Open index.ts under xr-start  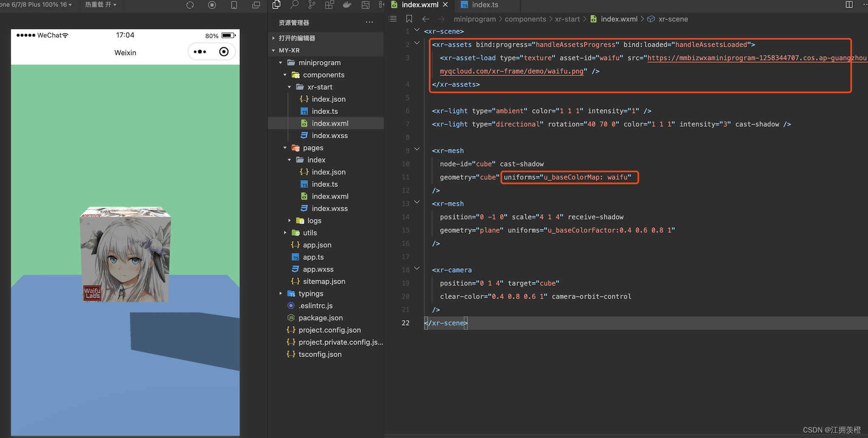(x=325, y=112)
